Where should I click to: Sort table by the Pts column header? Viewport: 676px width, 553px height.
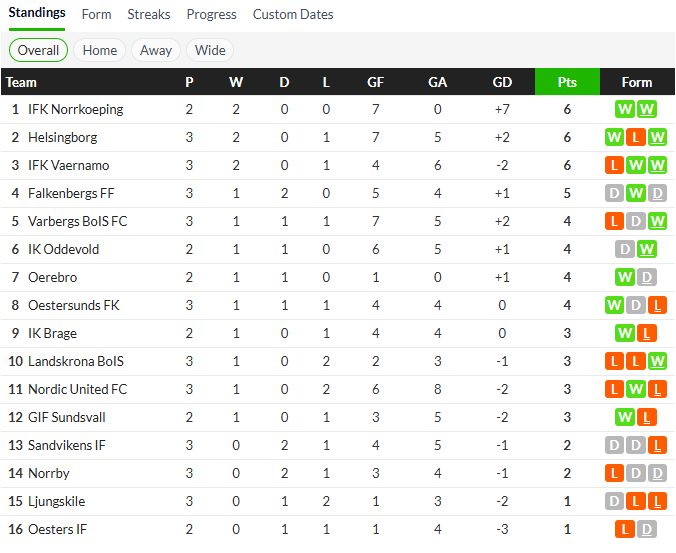click(x=567, y=82)
